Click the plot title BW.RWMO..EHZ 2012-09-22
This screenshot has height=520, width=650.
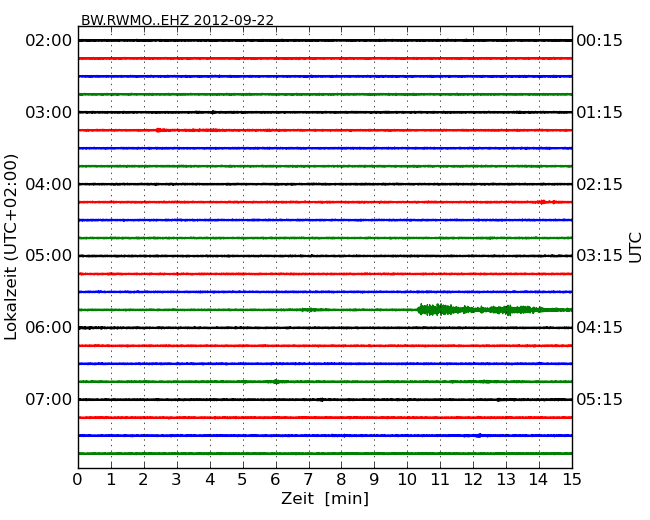[177, 20]
